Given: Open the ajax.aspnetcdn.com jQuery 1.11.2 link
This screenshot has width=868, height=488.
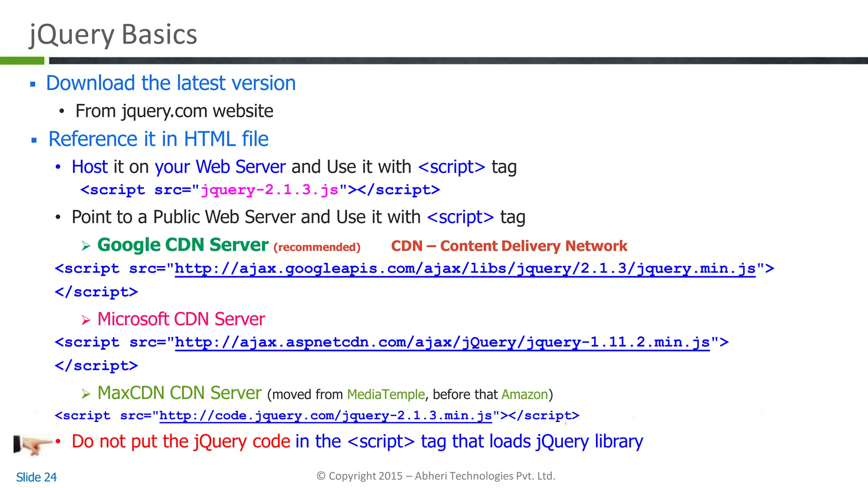Looking at the screenshot, I should 442,342.
